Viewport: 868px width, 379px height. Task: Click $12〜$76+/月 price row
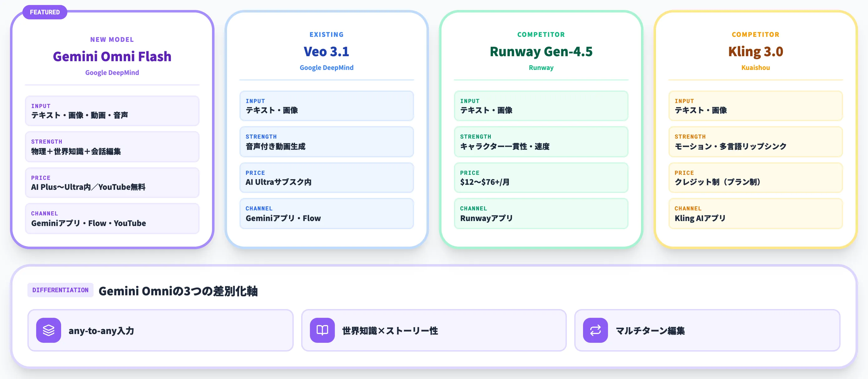coord(541,178)
